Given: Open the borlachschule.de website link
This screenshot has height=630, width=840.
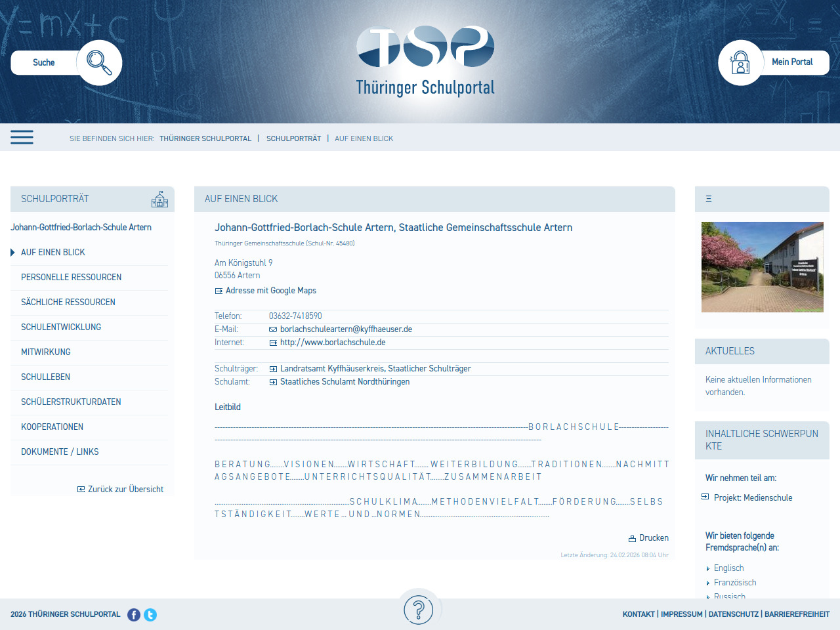Looking at the screenshot, I should point(333,343).
